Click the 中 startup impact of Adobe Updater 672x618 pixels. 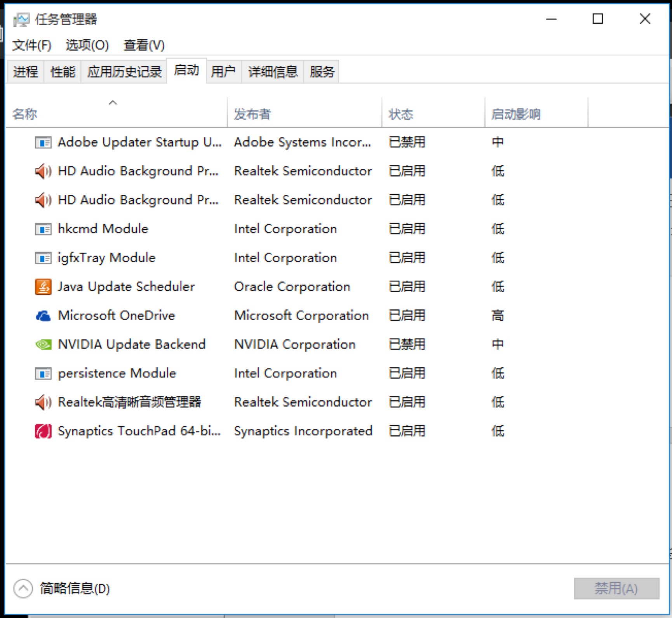tap(498, 142)
